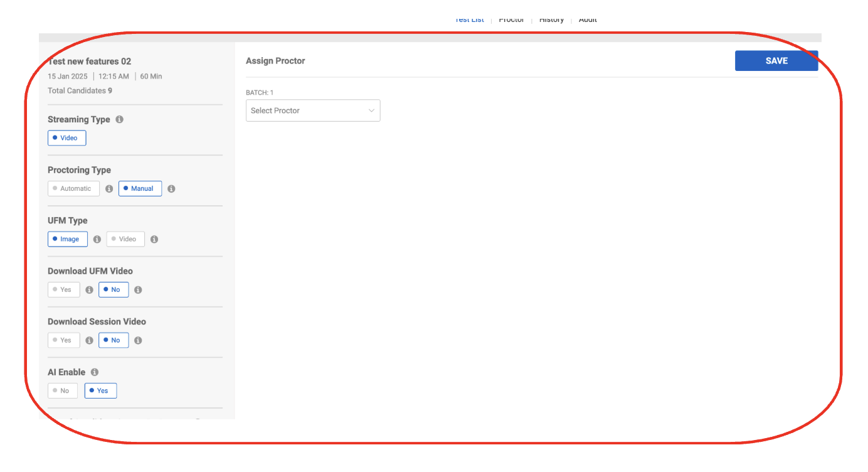This screenshot has width=868, height=472.
Task: Click the info icon beside Streaming Type
Action: click(x=120, y=119)
